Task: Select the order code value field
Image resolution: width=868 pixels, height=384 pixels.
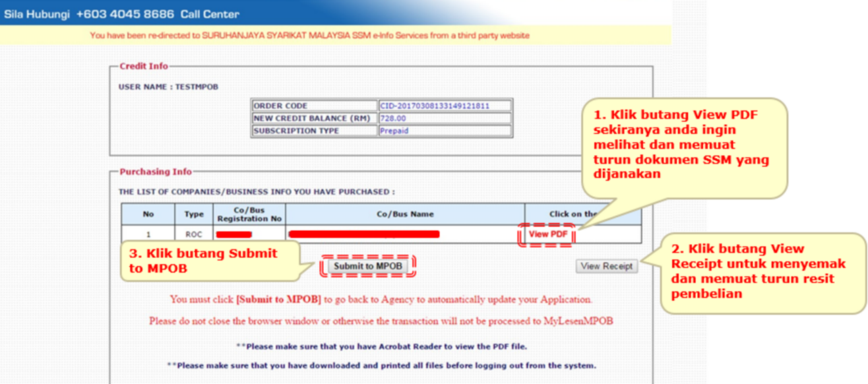Action: pyautogui.click(x=445, y=106)
